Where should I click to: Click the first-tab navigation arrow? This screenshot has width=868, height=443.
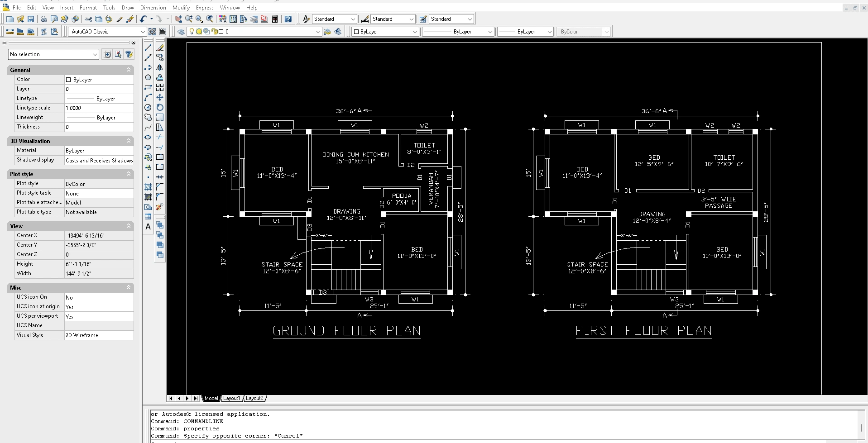point(171,398)
